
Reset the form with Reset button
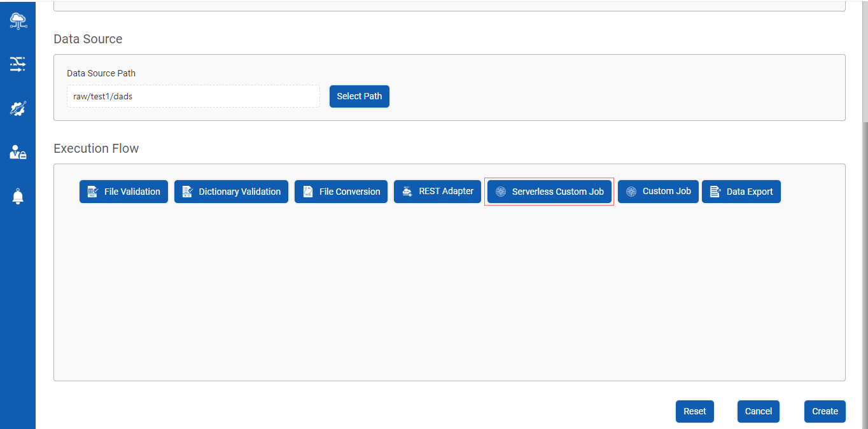click(x=695, y=411)
